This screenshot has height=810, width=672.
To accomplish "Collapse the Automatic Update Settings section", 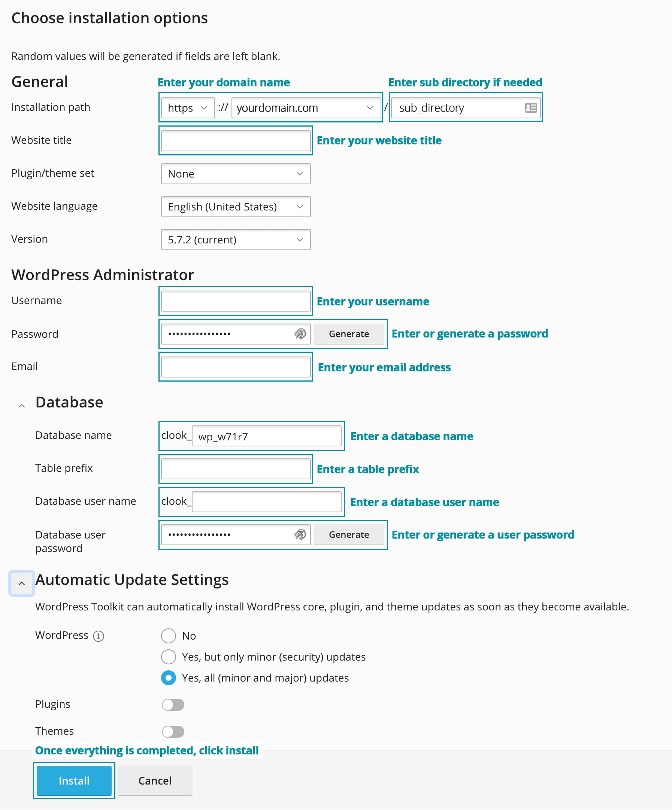I will click(22, 583).
